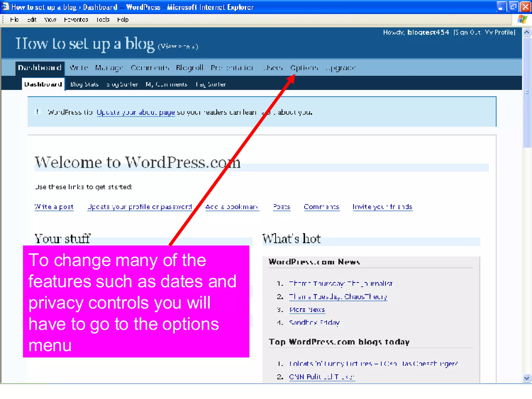Open the Upgrades tab

pyautogui.click(x=341, y=68)
